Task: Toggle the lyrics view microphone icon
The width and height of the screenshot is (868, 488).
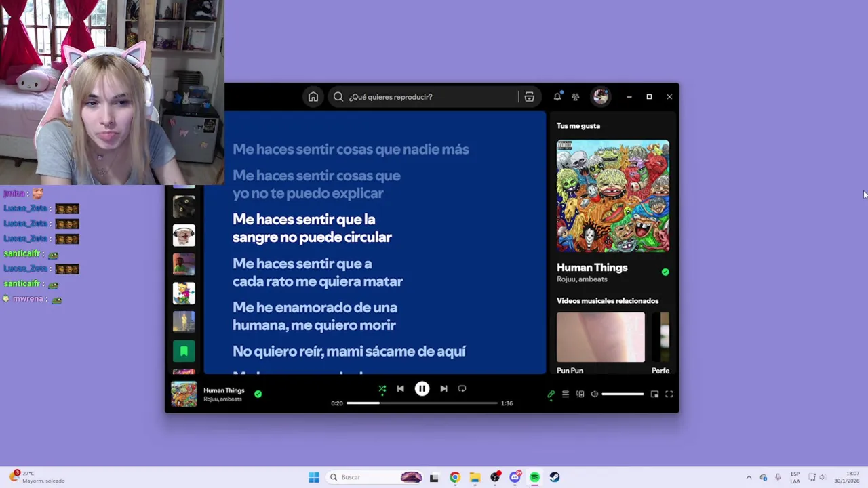Action: [551, 394]
